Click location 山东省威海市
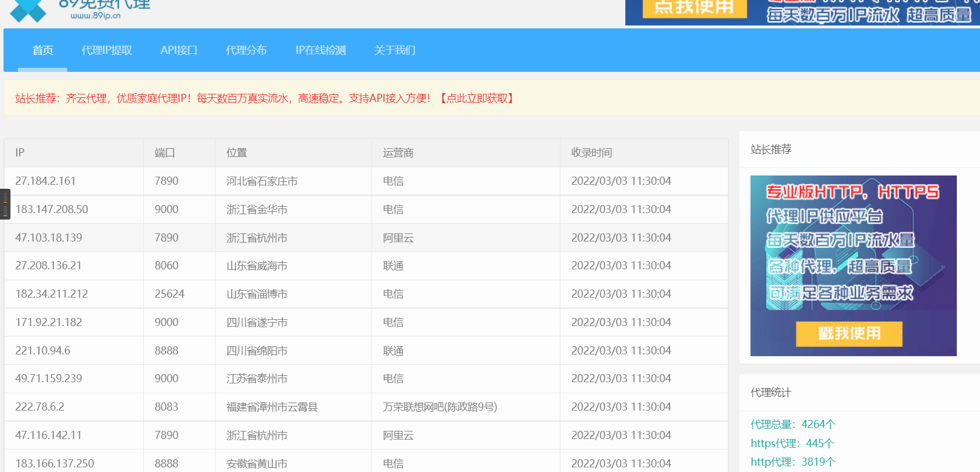 [x=257, y=266]
